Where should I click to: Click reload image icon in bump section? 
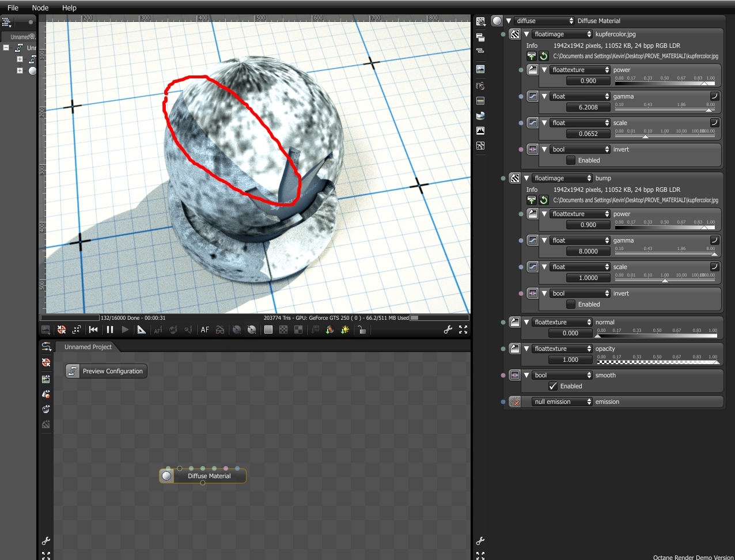click(544, 200)
